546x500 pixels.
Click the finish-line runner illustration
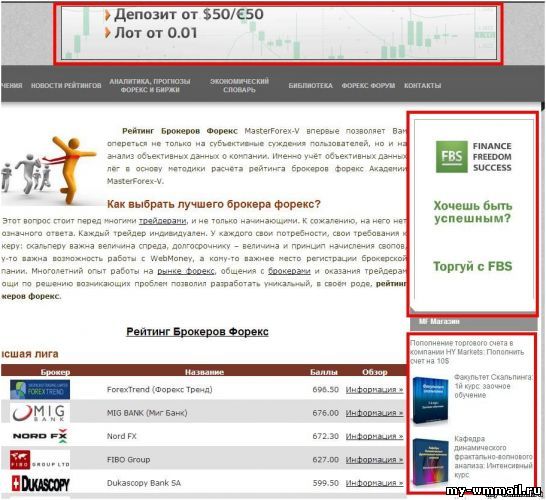49,170
